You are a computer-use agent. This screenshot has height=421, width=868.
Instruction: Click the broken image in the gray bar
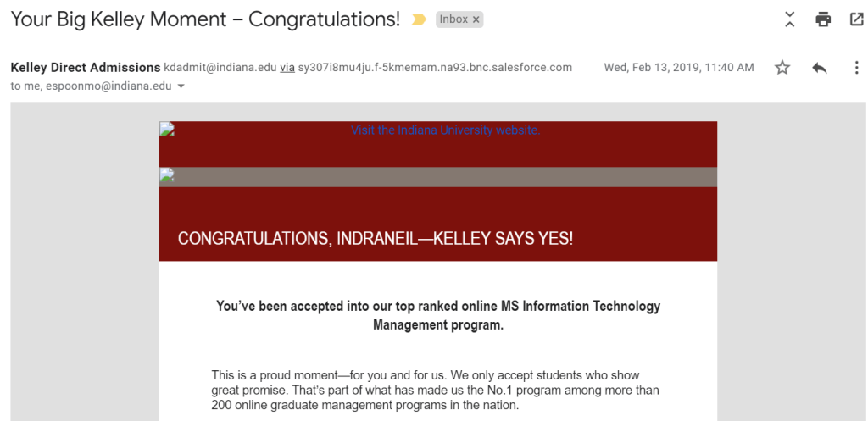click(x=167, y=176)
